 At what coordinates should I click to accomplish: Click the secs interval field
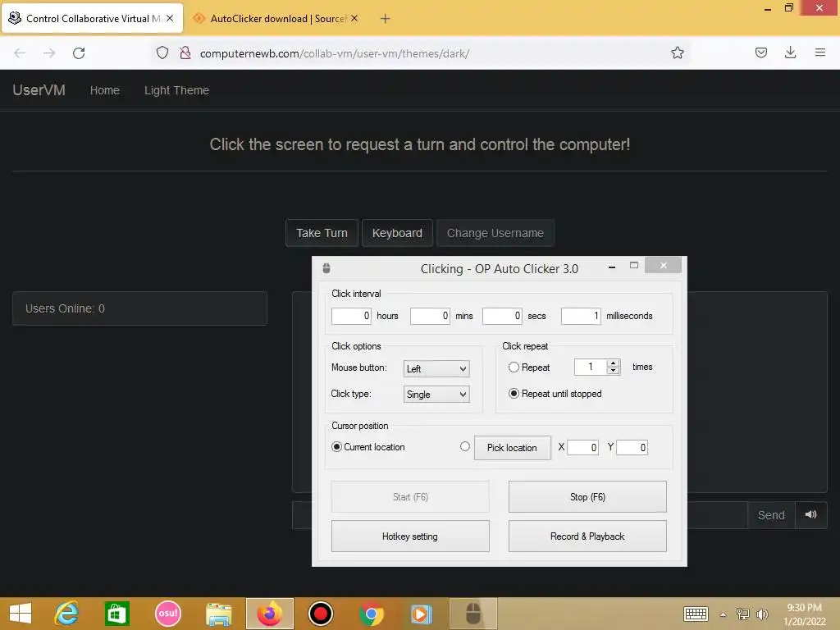[502, 316]
